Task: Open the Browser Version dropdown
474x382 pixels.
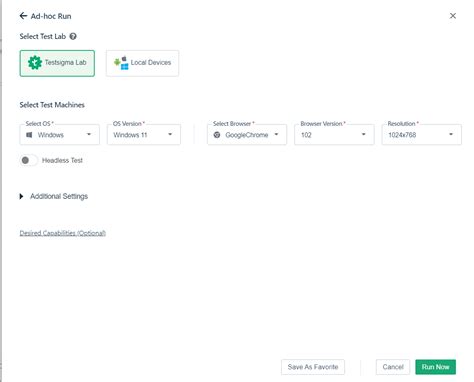Action: pyautogui.click(x=334, y=135)
